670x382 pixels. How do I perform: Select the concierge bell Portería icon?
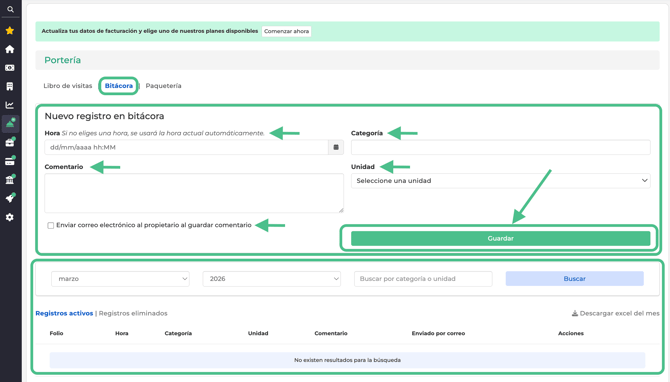coord(10,123)
